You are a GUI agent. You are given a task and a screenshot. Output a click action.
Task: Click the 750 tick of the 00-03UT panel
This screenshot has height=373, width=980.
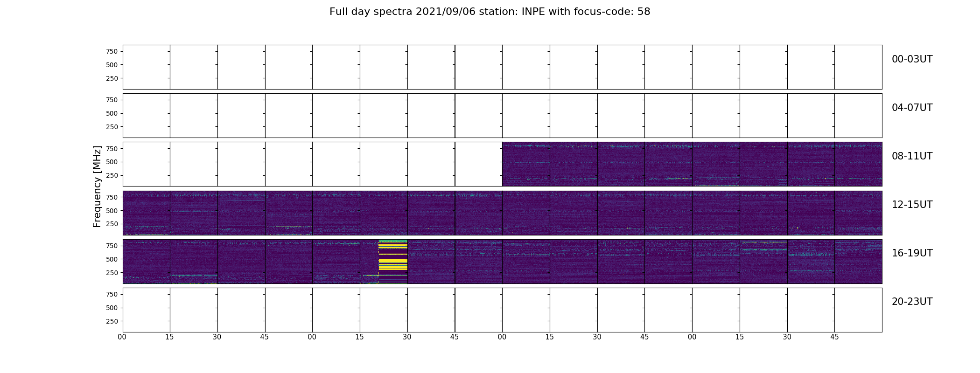(112, 51)
